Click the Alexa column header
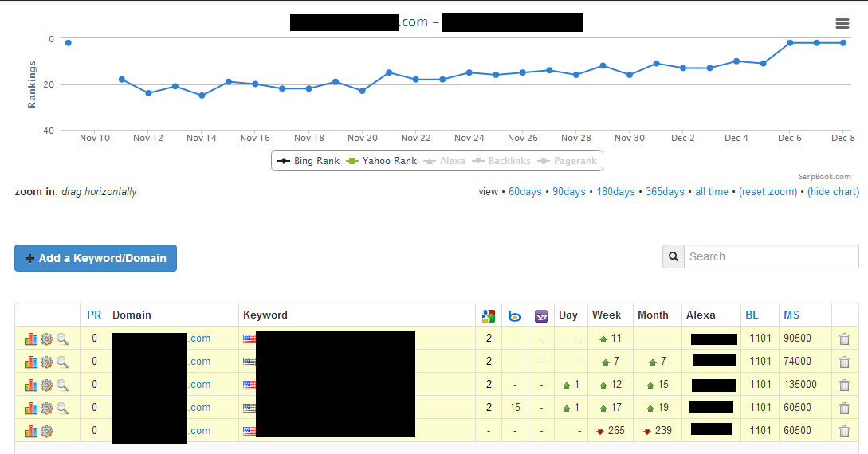This screenshot has width=868, height=454. (701, 315)
